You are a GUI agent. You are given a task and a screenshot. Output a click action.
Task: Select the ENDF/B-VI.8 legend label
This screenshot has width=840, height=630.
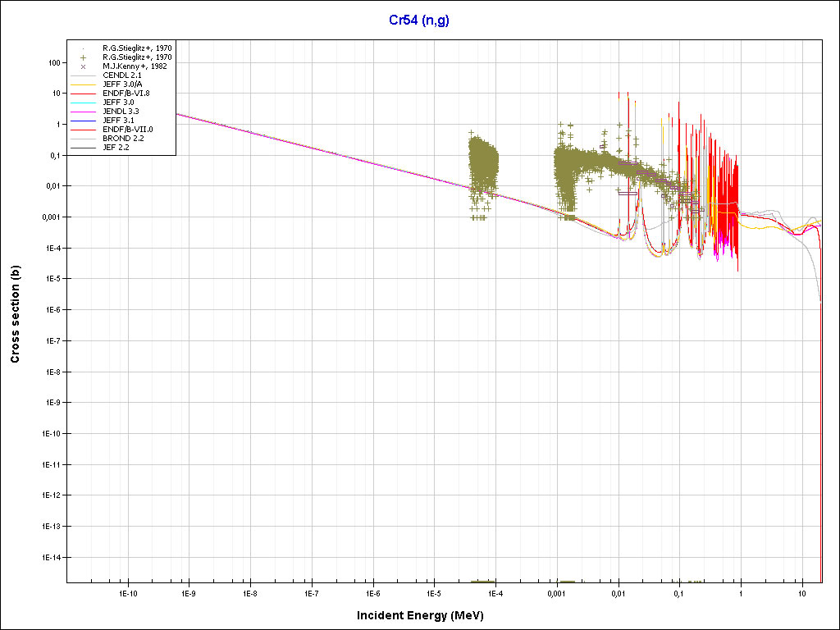(126, 93)
